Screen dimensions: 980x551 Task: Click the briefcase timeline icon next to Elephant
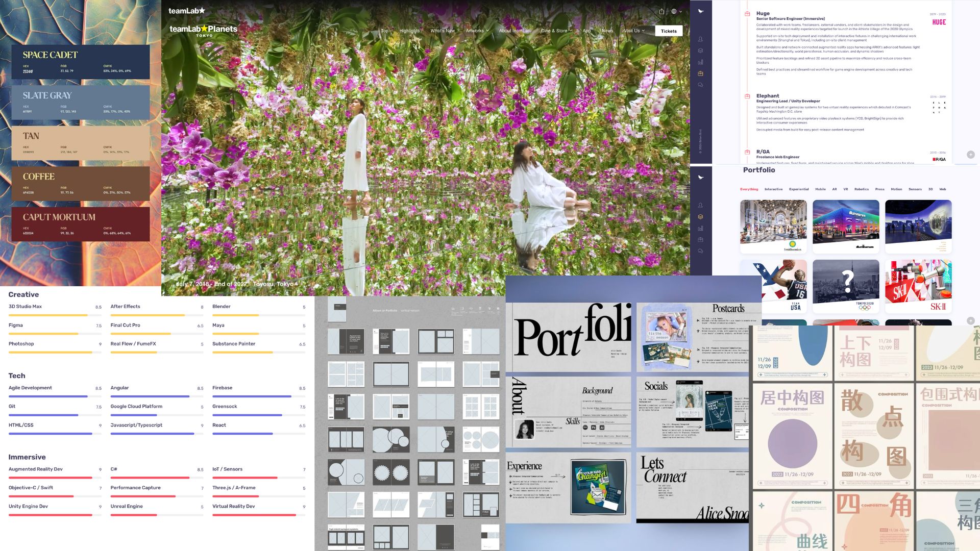click(x=747, y=96)
